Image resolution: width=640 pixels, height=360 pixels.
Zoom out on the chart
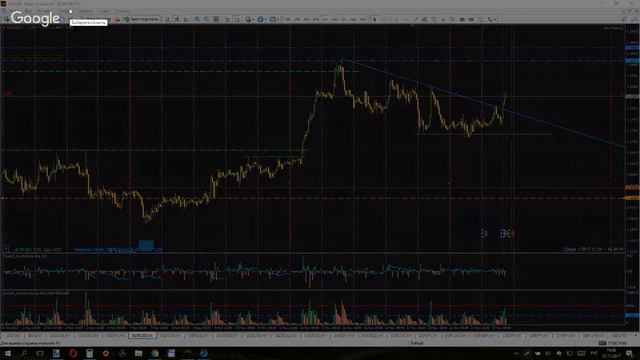[206, 19]
